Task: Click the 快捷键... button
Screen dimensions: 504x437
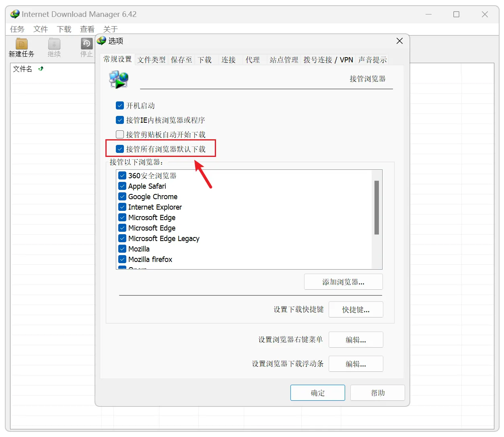Action: coord(356,309)
